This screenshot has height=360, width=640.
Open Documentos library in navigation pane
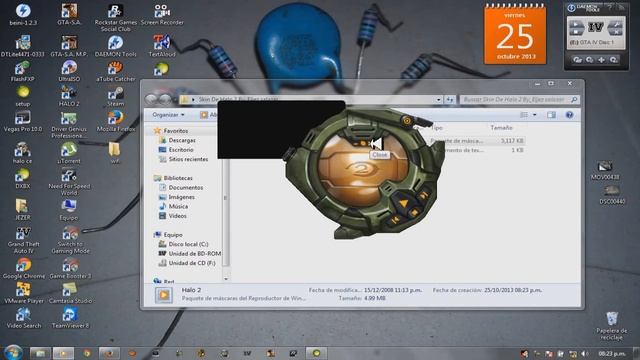coord(186,187)
